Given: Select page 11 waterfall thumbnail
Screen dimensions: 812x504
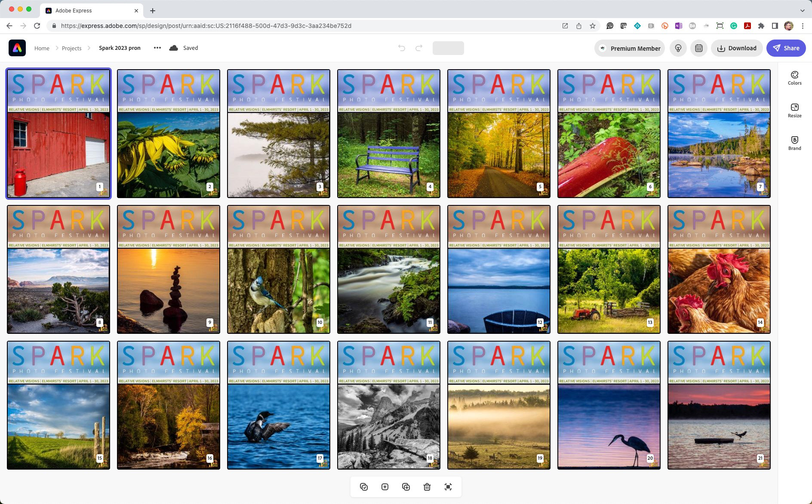Looking at the screenshot, I should tap(389, 269).
